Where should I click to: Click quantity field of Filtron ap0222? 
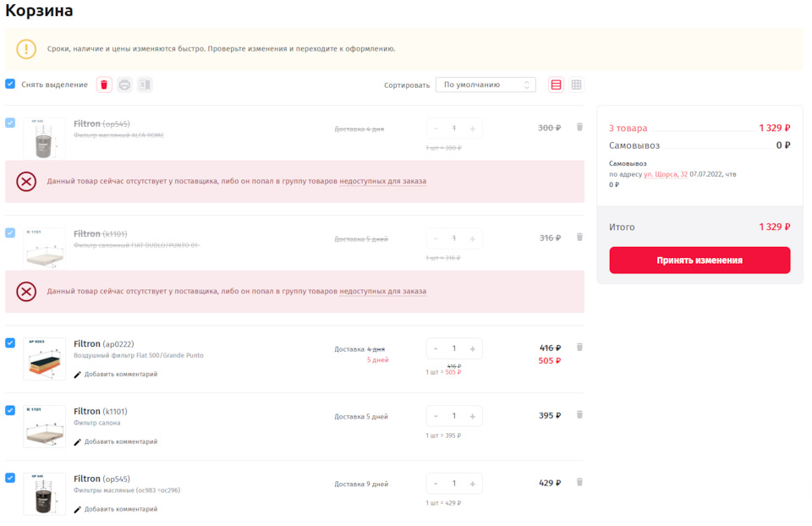pyautogui.click(x=453, y=348)
